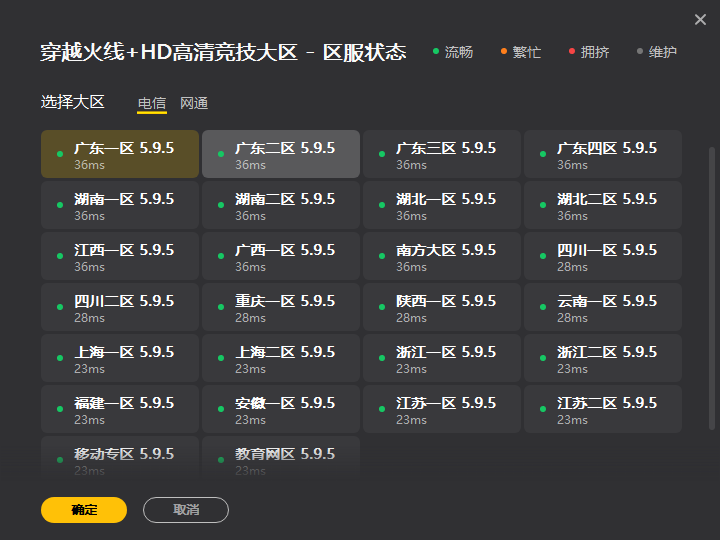720x540 pixels.
Task: Switch to the 电信 tab
Action: click(x=152, y=103)
